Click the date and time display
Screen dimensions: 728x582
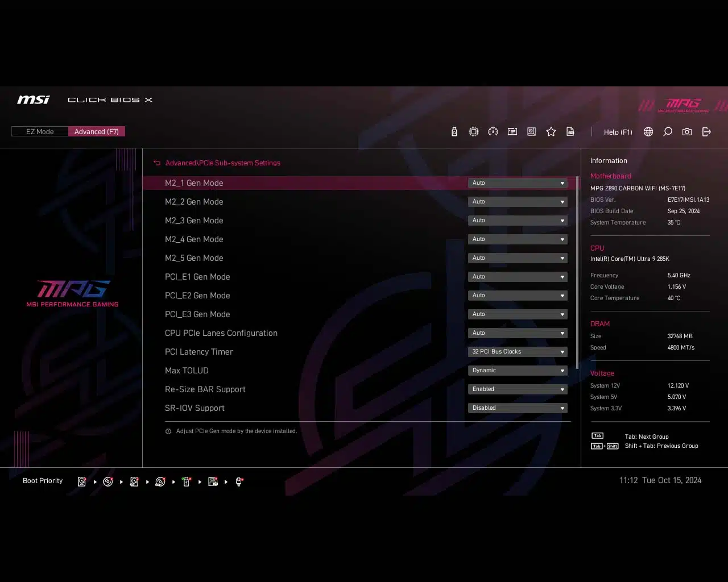coord(660,480)
